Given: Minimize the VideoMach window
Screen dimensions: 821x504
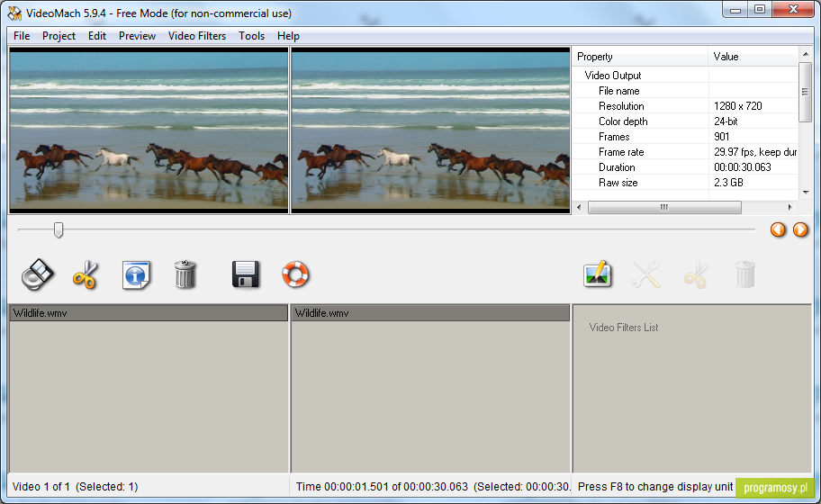Looking at the screenshot, I should click(735, 9).
